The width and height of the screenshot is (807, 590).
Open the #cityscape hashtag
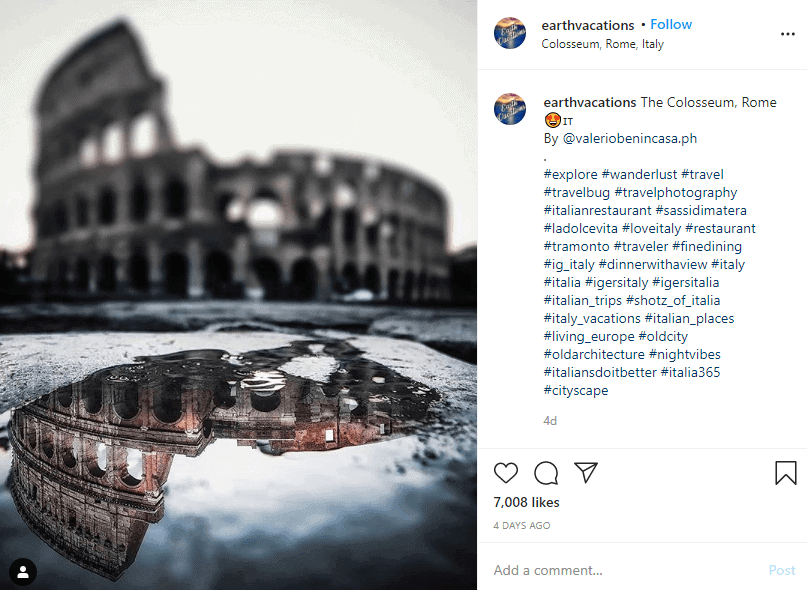pos(576,390)
